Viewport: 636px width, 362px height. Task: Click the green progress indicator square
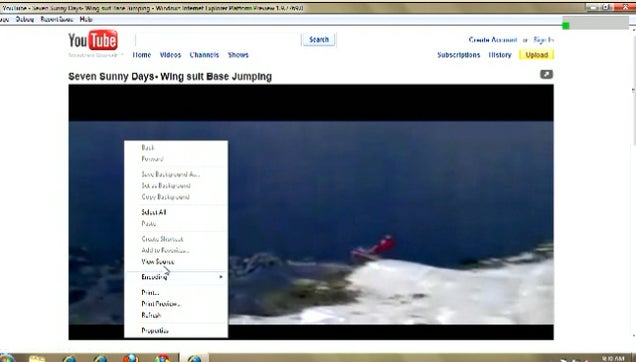click(566, 26)
